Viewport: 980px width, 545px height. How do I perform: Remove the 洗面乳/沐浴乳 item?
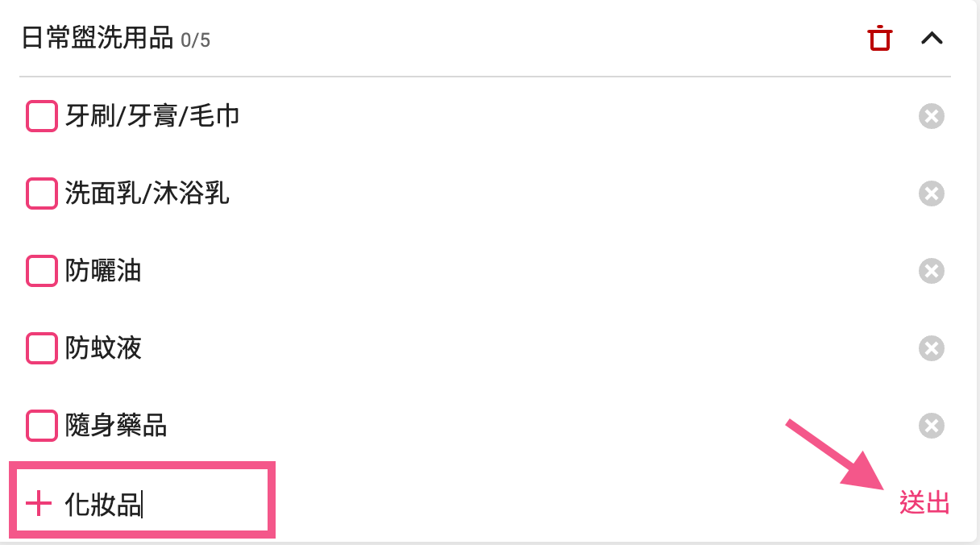pyautogui.click(x=931, y=193)
